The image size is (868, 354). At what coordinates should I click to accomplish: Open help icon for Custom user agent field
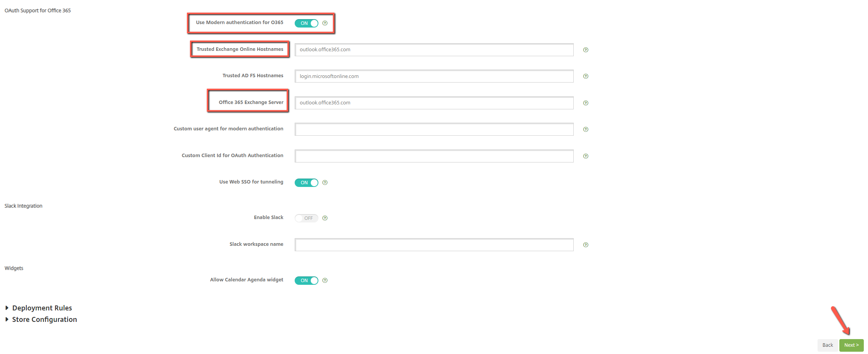[586, 130]
